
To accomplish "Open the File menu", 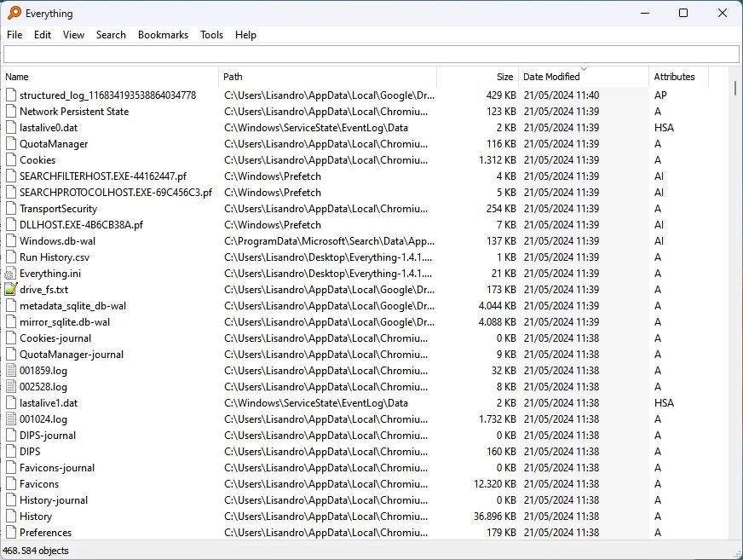I will pos(14,35).
